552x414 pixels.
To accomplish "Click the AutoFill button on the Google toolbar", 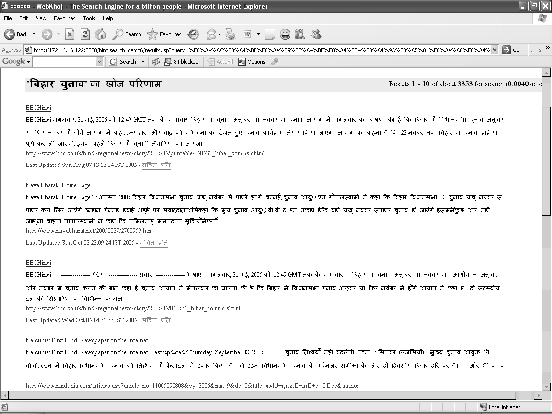I will 220,62.
